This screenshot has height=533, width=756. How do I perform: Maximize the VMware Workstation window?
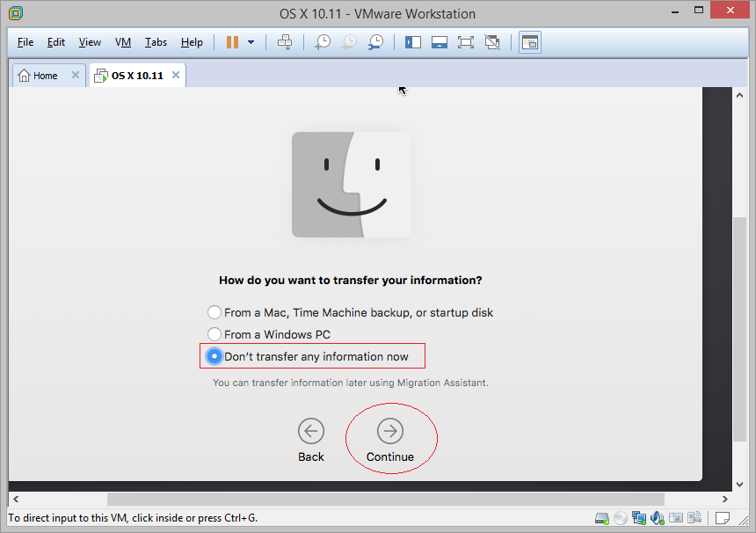pos(699,11)
